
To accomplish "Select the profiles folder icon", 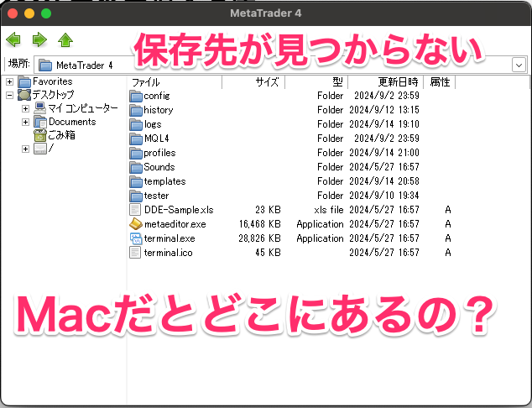I will pos(136,153).
